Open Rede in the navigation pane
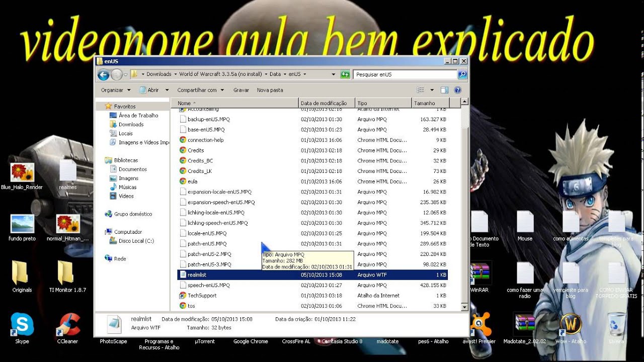Image resolution: width=644 pixels, height=362 pixels. pyautogui.click(x=120, y=259)
